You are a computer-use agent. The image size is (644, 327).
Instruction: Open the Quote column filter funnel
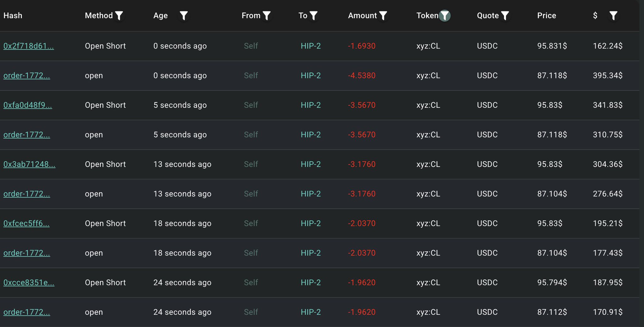[x=505, y=15]
